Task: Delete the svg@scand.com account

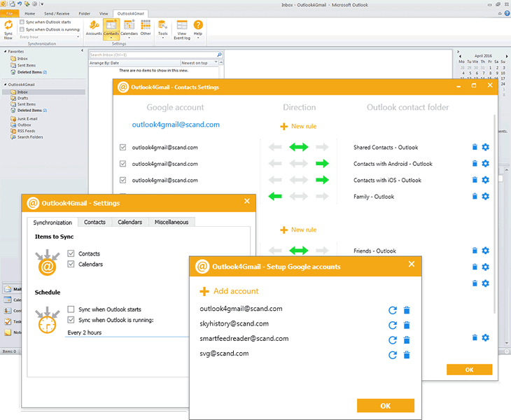Action: [407, 355]
